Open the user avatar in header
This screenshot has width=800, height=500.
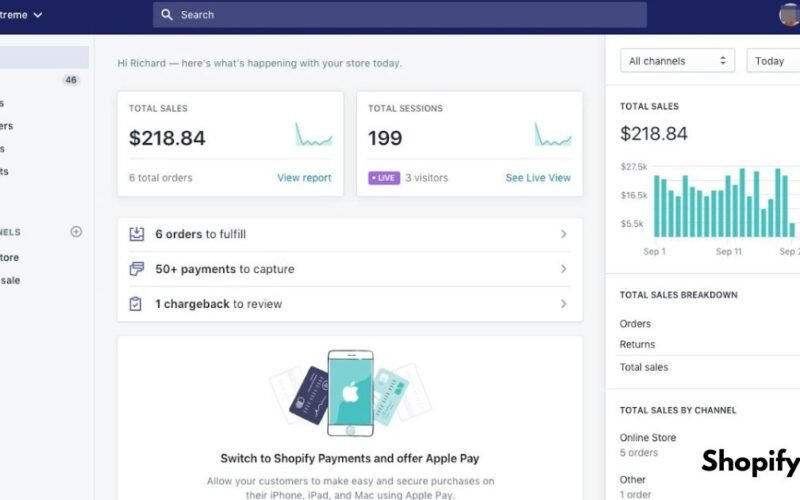click(789, 14)
